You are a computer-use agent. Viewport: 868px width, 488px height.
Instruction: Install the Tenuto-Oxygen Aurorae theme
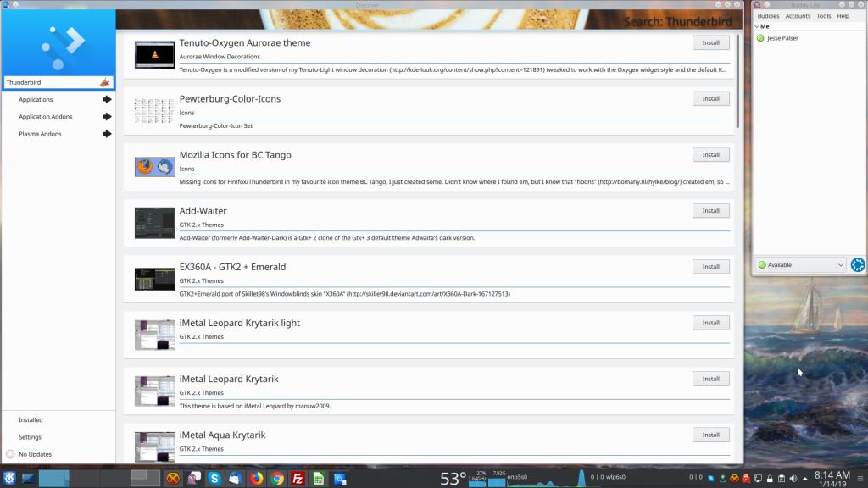tap(710, 42)
